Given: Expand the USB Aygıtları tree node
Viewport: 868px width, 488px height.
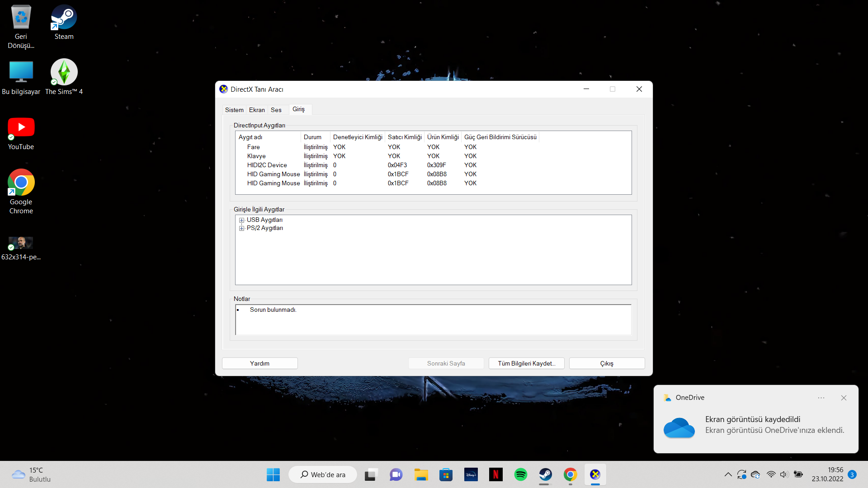Looking at the screenshot, I should point(242,221).
